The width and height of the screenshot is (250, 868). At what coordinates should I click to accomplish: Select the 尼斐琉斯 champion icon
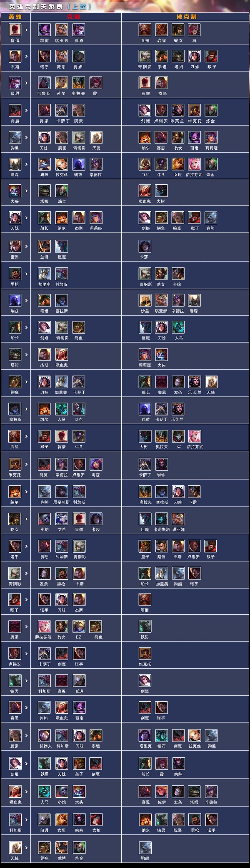[61, 492]
